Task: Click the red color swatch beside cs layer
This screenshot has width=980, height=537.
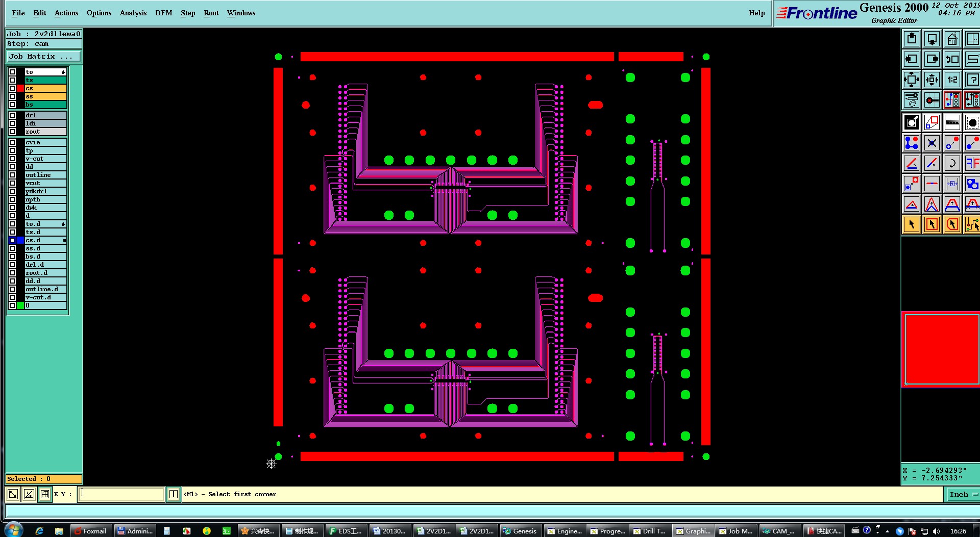Action: pyautogui.click(x=20, y=88)
